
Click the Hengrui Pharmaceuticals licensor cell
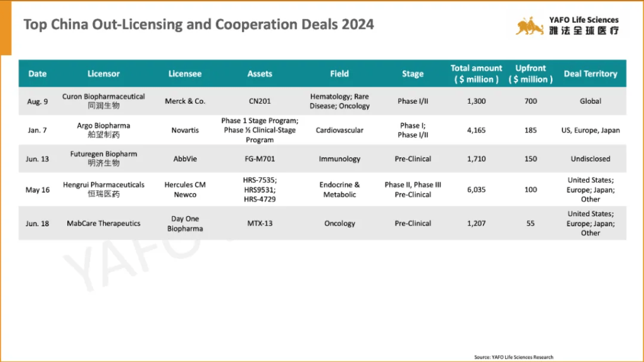[x=103, y=189]
